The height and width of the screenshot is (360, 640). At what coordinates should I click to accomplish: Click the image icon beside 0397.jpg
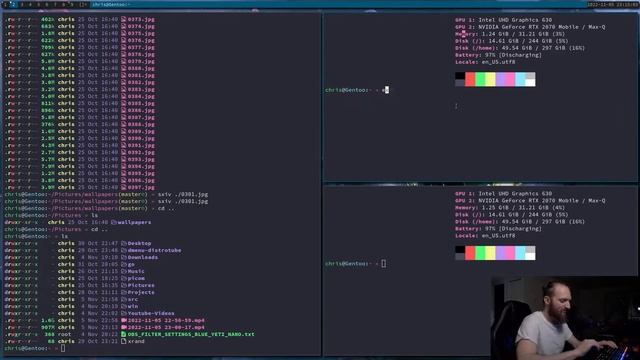[x=124, y=187]
